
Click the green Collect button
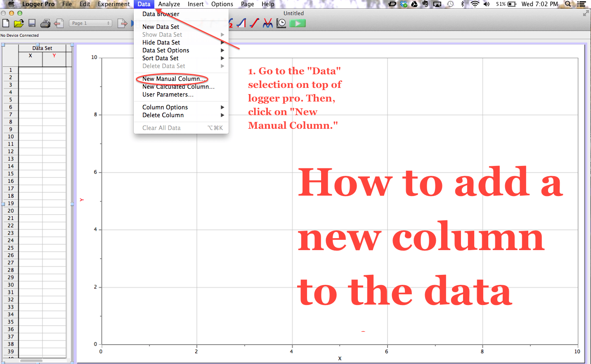[298, 23]
